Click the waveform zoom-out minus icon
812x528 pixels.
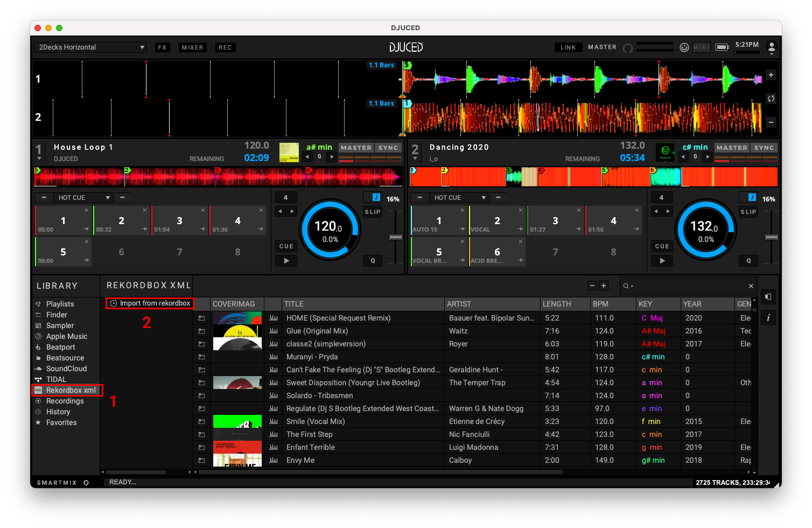pos(771,122)
